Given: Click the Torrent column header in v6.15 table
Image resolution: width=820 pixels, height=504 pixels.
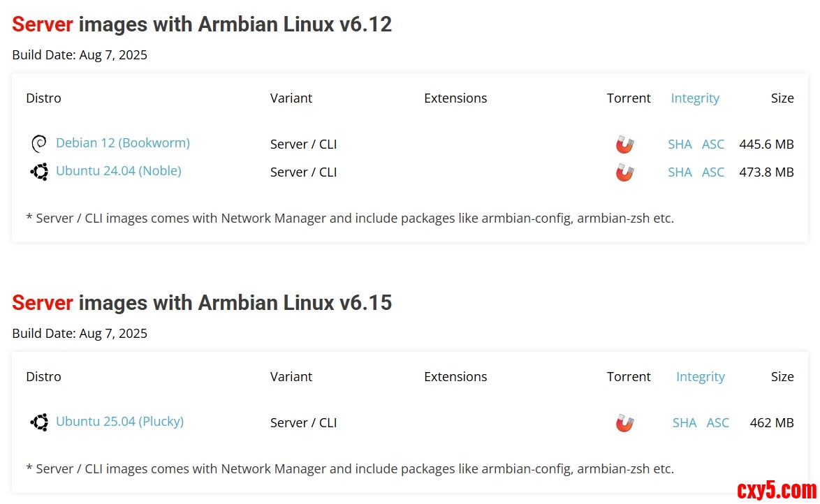Looking at the screenshot, I should coord(629,377).
